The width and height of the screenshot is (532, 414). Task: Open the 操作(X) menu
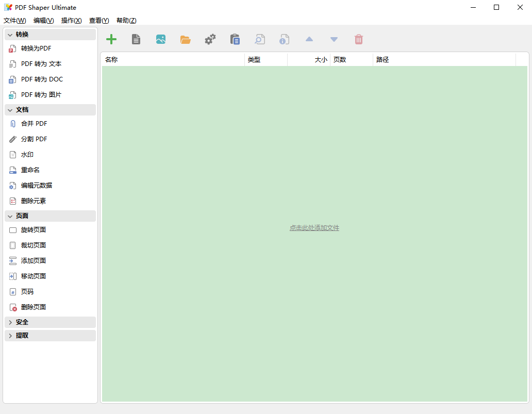tap(71, 21)
